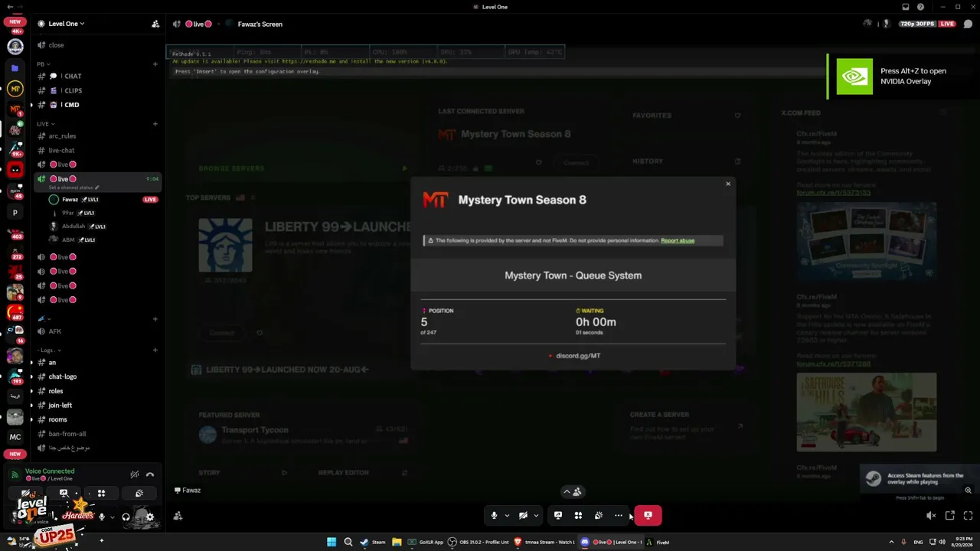Disconnect from voice with the hang-up icon
The image size is (980, 551).
[x=150, y=474]
